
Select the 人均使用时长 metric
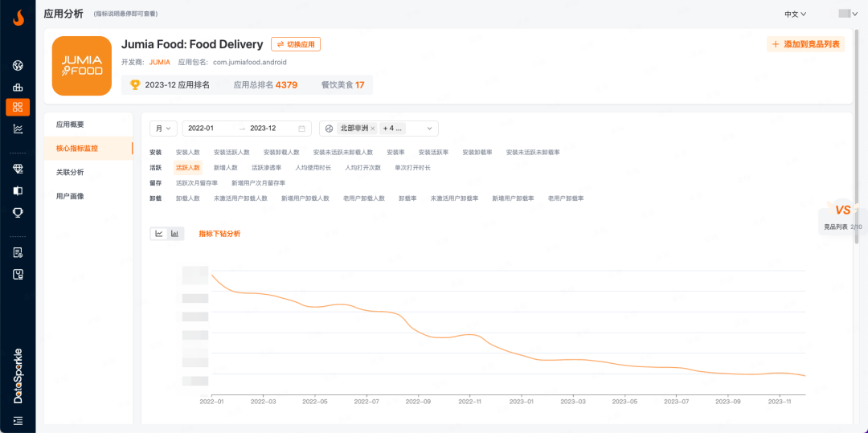(313, 168)
